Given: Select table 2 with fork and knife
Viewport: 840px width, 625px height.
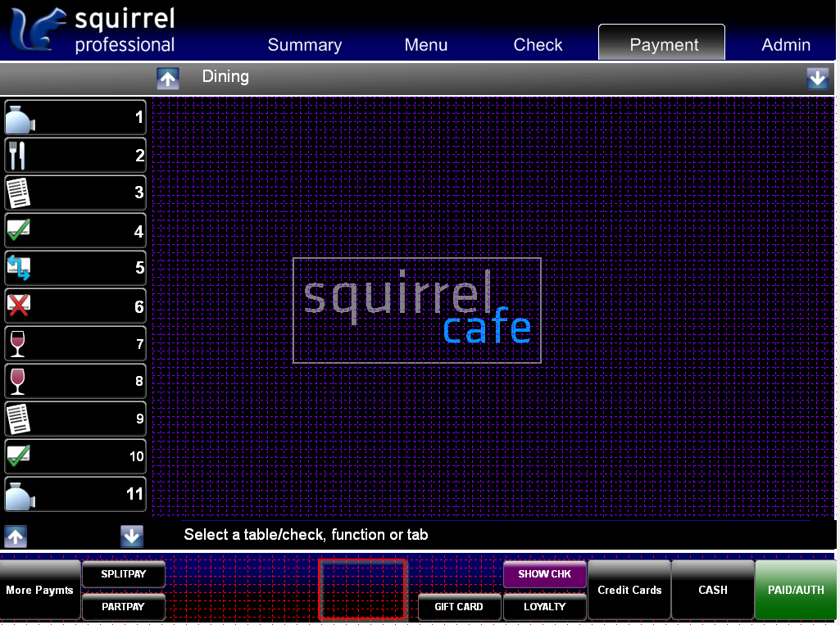Looking at the screenshot, I should [75, 156].
